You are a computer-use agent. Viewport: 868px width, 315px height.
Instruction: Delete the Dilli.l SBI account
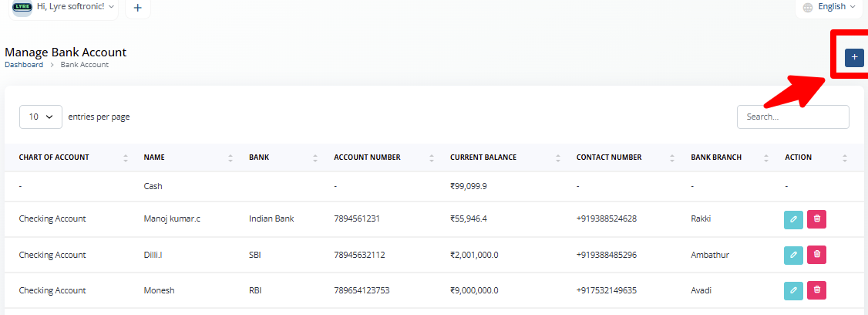pyautogui.click(x=817, y=255)
